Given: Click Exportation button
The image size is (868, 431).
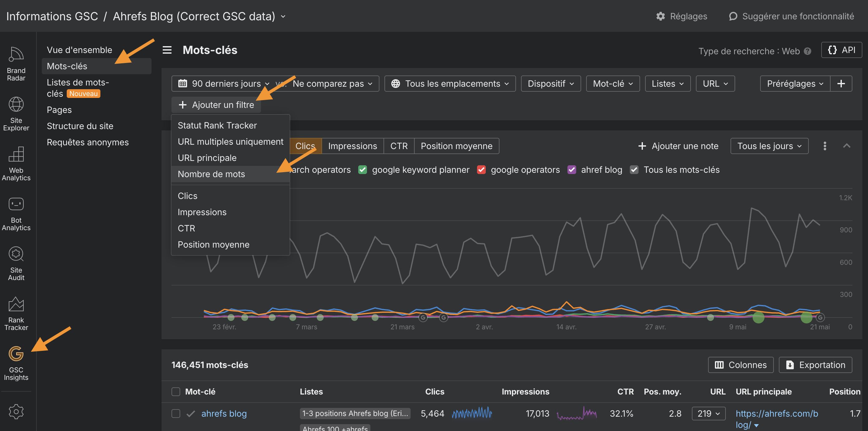Looking at the screenshot, I should pos(815,365).
